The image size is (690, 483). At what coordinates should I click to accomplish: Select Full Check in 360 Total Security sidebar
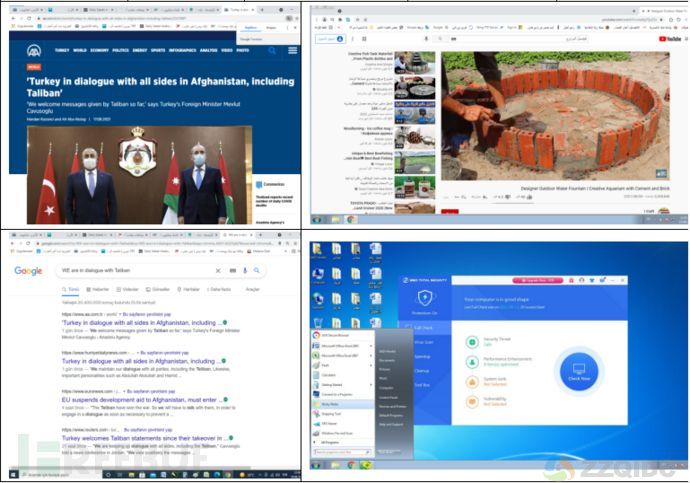click(424, 328)
